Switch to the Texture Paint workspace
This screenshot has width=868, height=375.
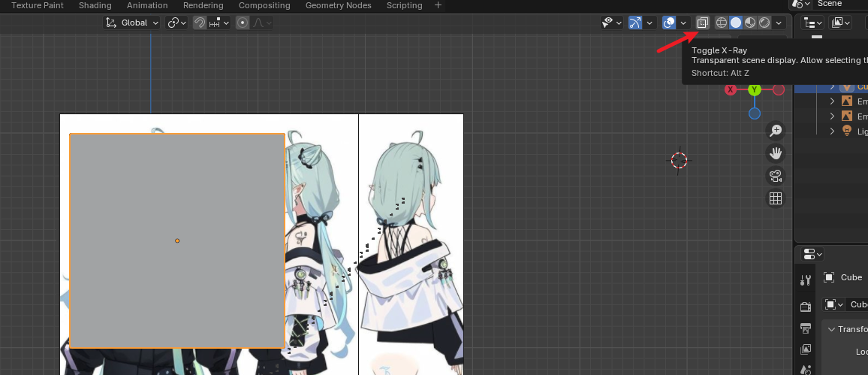(37, 5)
